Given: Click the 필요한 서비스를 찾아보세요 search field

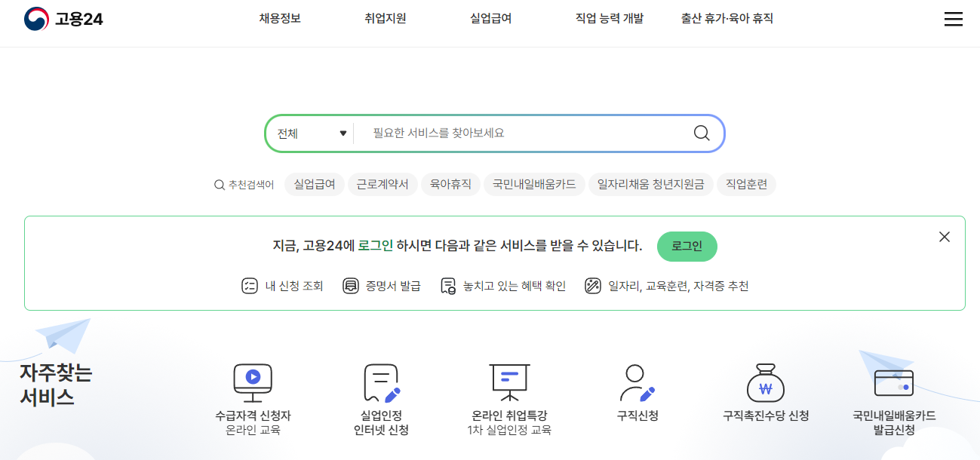Looking at the screenshot, I should point(521,133).
